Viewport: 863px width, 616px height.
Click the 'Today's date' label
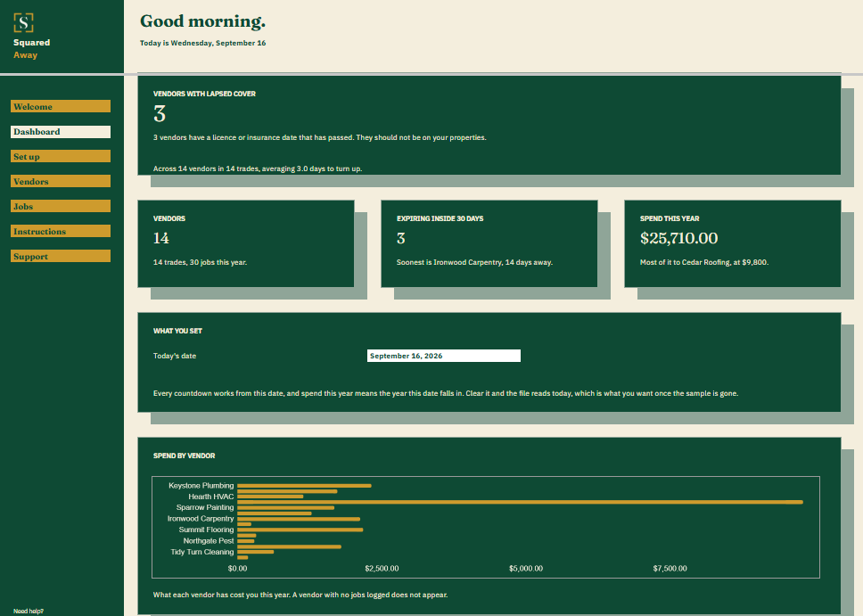pyautogui.click(x=175, y=356)
